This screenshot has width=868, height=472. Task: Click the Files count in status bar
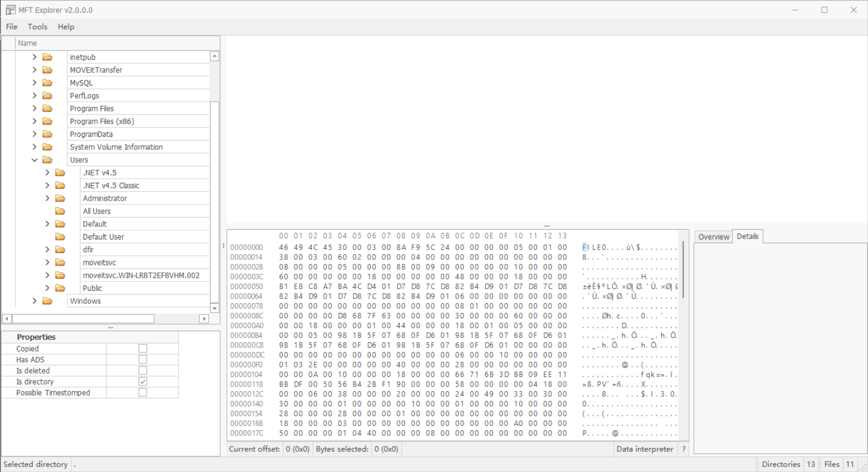(850, 464)
